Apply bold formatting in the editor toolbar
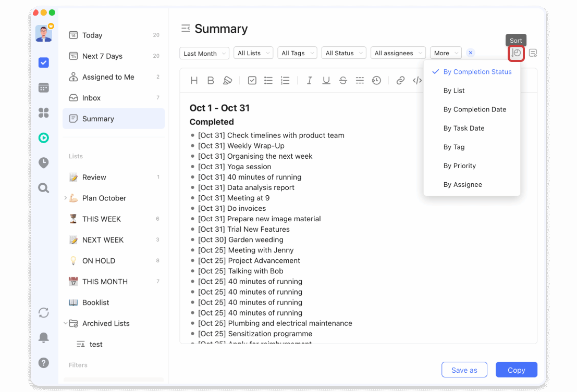 click(x=211, y=80)
